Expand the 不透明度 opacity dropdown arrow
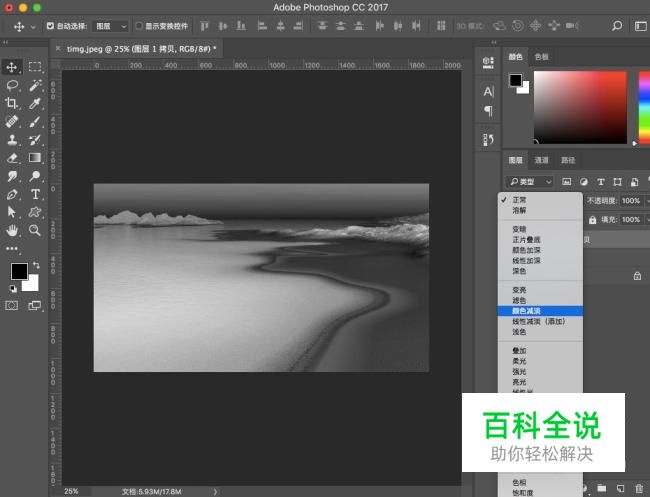Screen dimensions: 650x497 pyautogui.click(x=644, y=201)
